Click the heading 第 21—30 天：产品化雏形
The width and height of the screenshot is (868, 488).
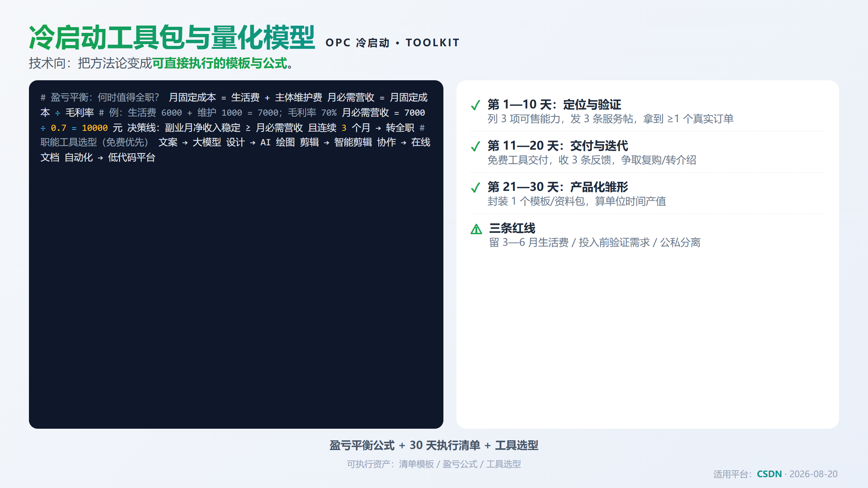558,187
